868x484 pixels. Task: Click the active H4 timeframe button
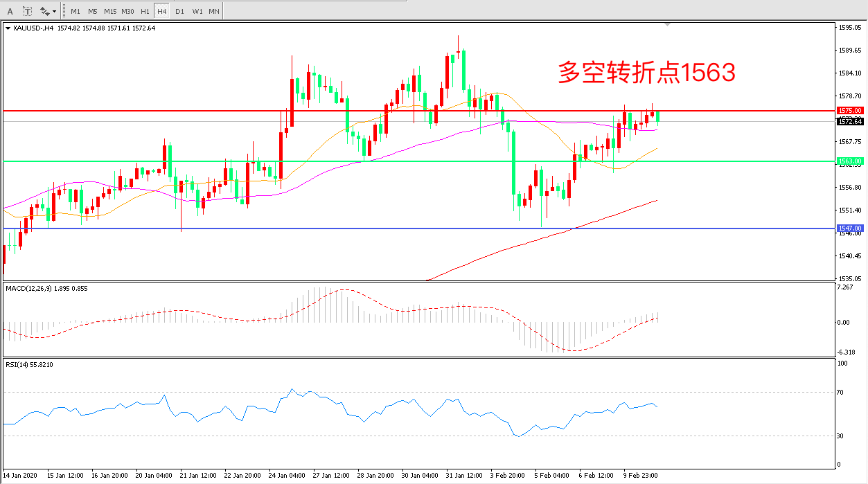(x=161, y=11)
